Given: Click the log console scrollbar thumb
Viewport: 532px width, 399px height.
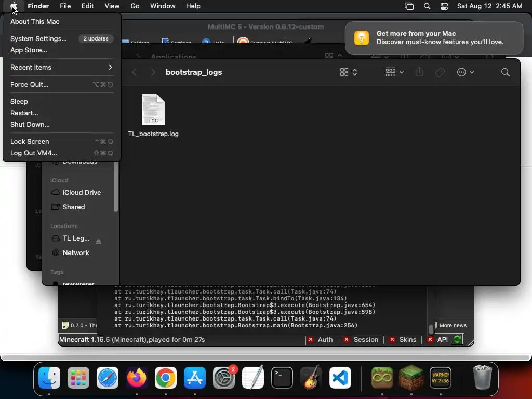Looking at the screenshot, I should (431, 329).
